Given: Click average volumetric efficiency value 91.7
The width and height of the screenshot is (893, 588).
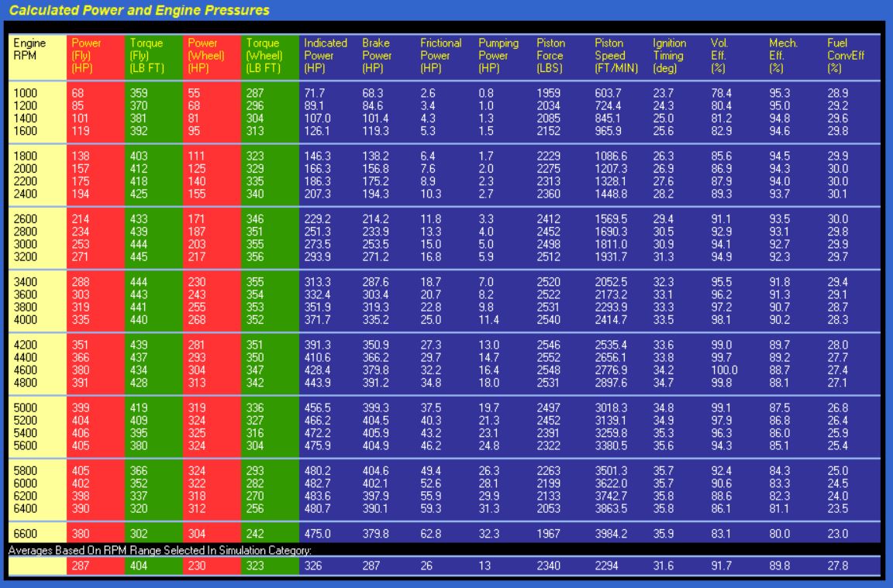Looking at the screenshot, I should pos(721,566).
